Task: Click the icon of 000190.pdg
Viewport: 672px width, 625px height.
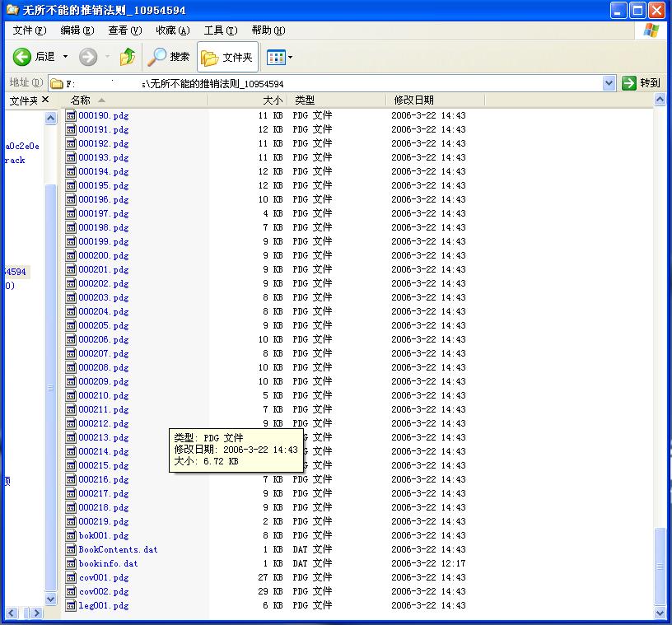Action: (71, 115)
